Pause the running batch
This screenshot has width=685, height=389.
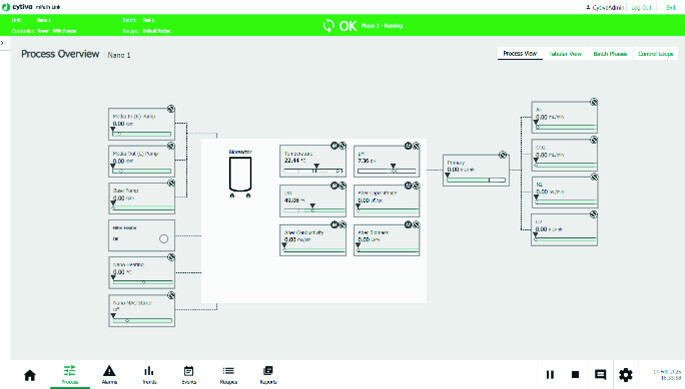550,375
